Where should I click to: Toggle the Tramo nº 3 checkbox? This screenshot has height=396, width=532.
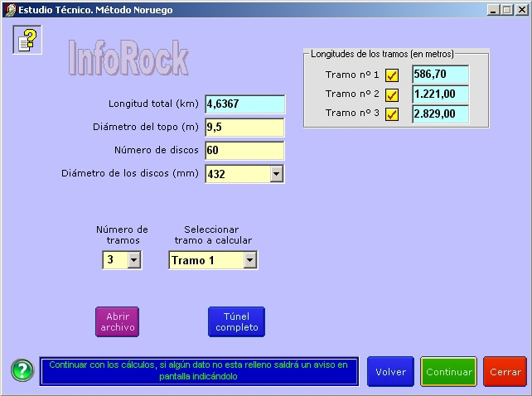392,114
